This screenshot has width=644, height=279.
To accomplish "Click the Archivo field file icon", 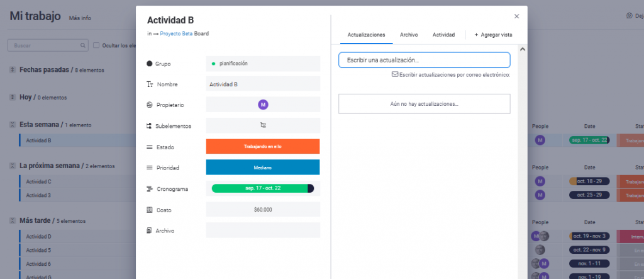I will point(150,231).
